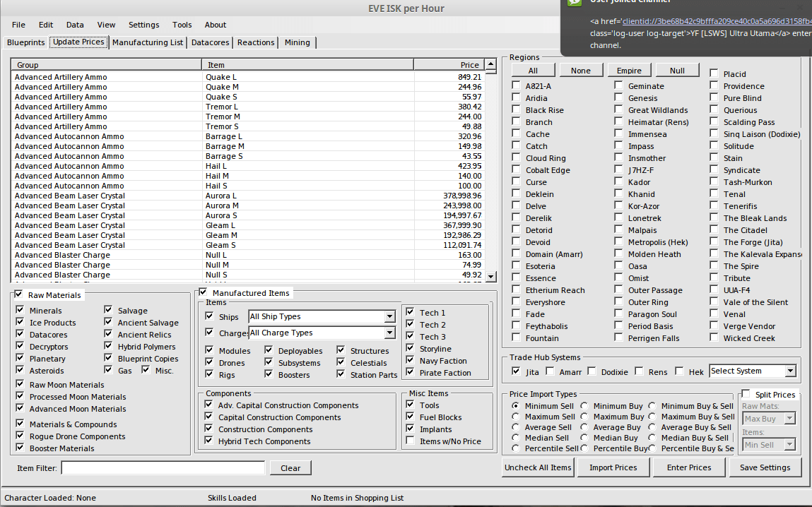Enable the Delve region checkbox

(x=517, y=205)
